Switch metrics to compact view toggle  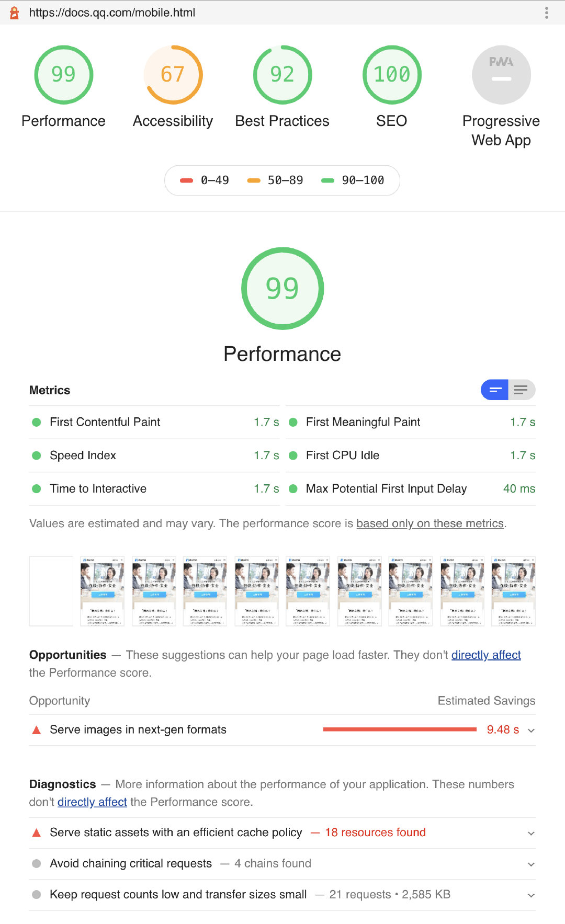tap(495, 390)
